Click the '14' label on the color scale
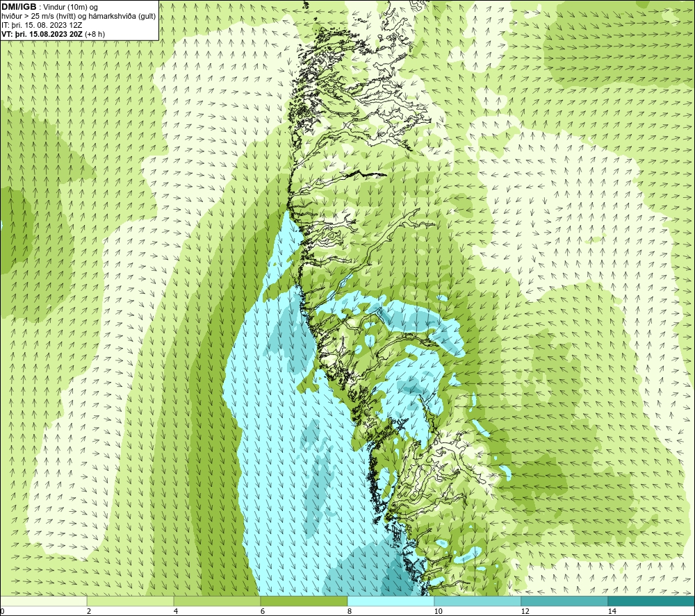 click(612, 611)
